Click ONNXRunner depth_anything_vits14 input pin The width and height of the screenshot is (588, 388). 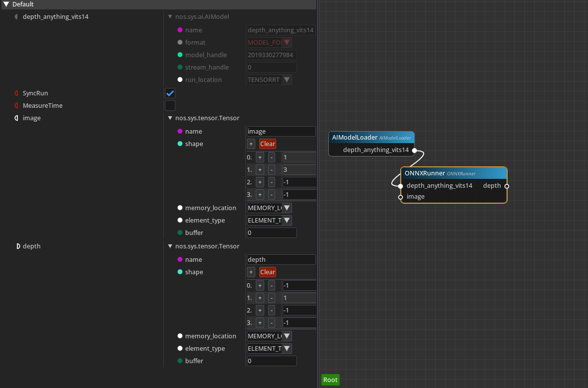(400, 186)
